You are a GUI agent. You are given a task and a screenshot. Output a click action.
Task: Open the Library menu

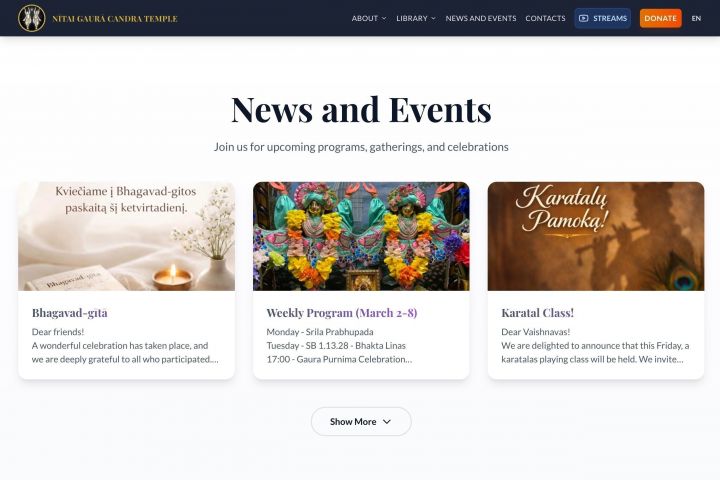coord(416,18)
